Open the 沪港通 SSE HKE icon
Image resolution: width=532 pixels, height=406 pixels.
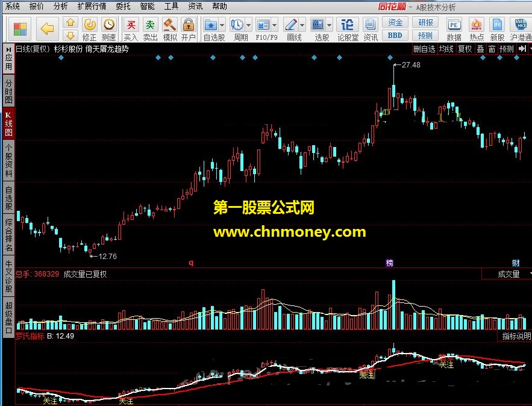pyautogui.click(x=521, y=29)
